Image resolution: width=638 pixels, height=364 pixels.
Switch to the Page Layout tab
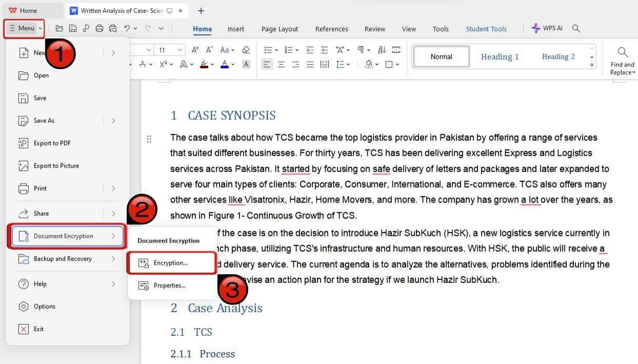(280, 29)
